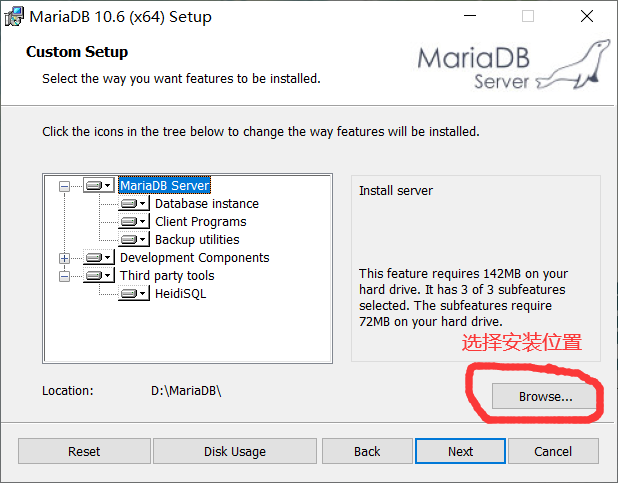The height and width of the screenshot is (483, 618).
Task: Minimize the setup window
Action: point(470,16)
